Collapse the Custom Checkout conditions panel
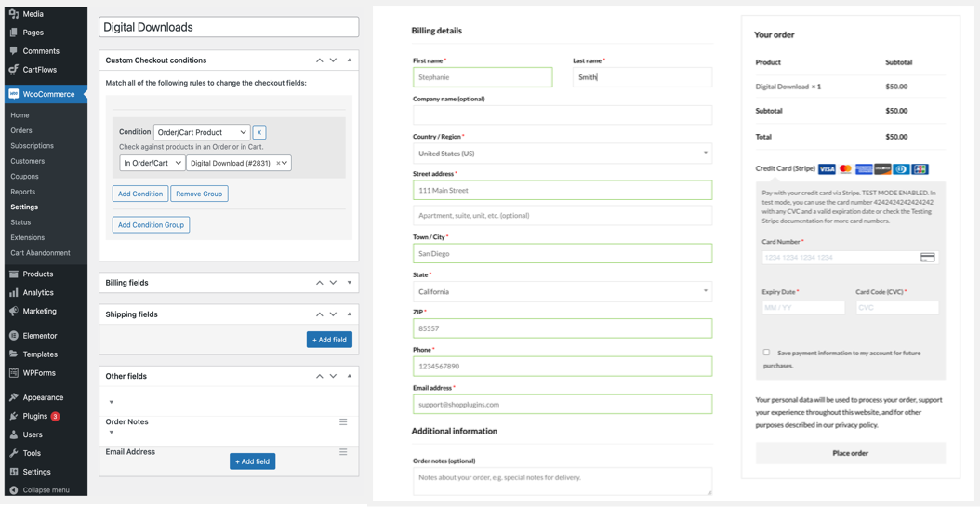This screenshot has width=980, height=508. (x=350, y=60)
